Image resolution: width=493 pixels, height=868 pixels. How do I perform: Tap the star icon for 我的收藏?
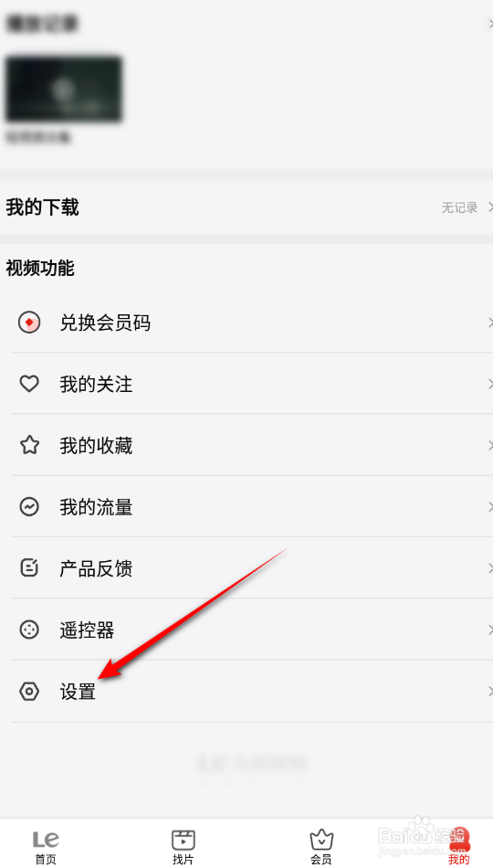[x=29, y=445]
